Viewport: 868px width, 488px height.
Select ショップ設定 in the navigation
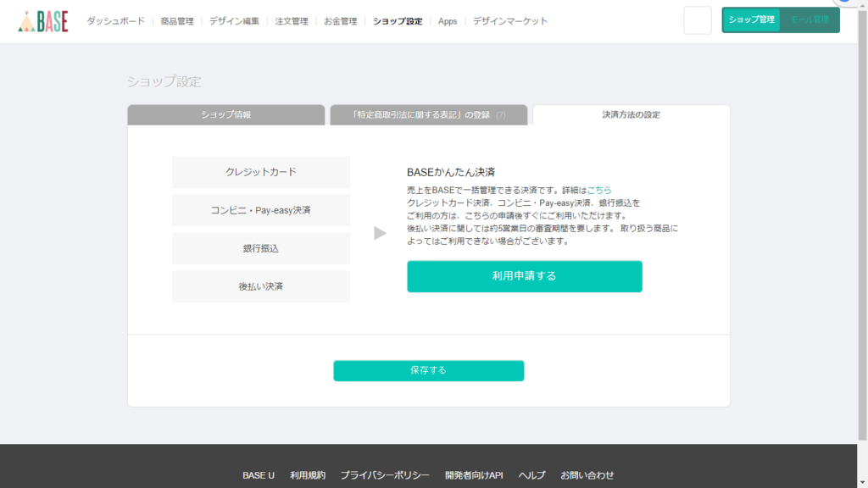coord(398,21)
